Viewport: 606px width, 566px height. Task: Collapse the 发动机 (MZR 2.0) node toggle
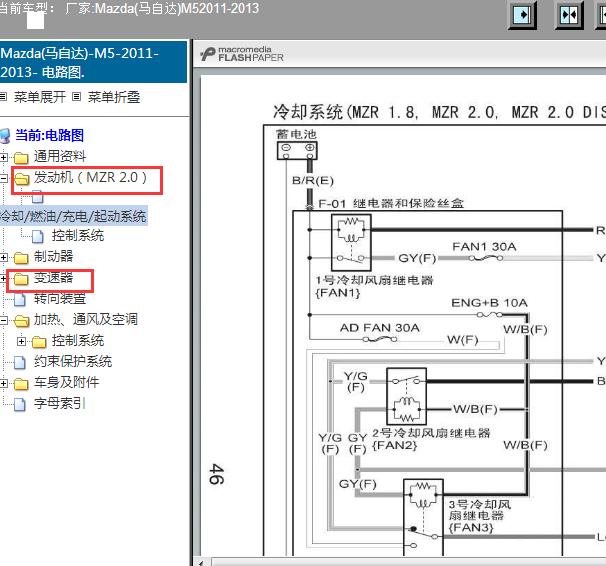[3, 178]
